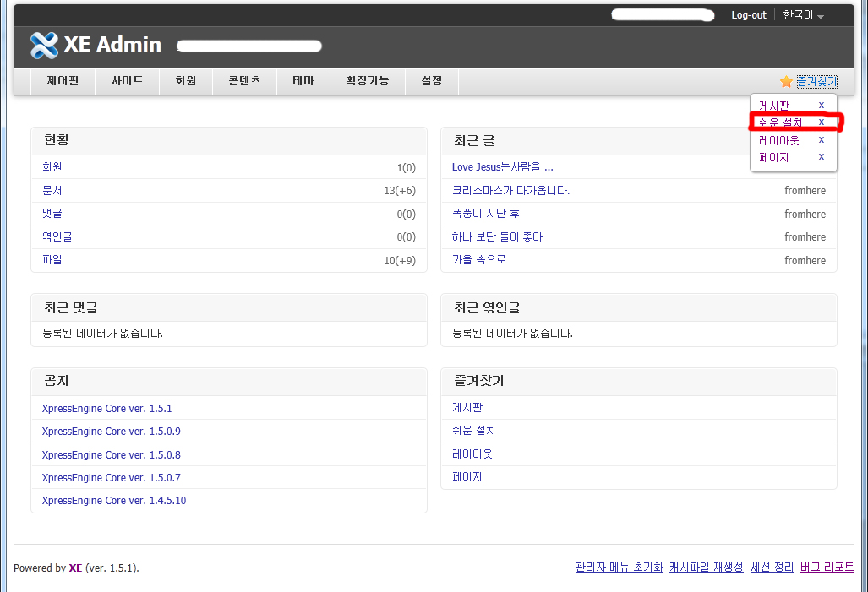868x592 pixels.
Task: Click the Log-out link
Action: [748, 15]
